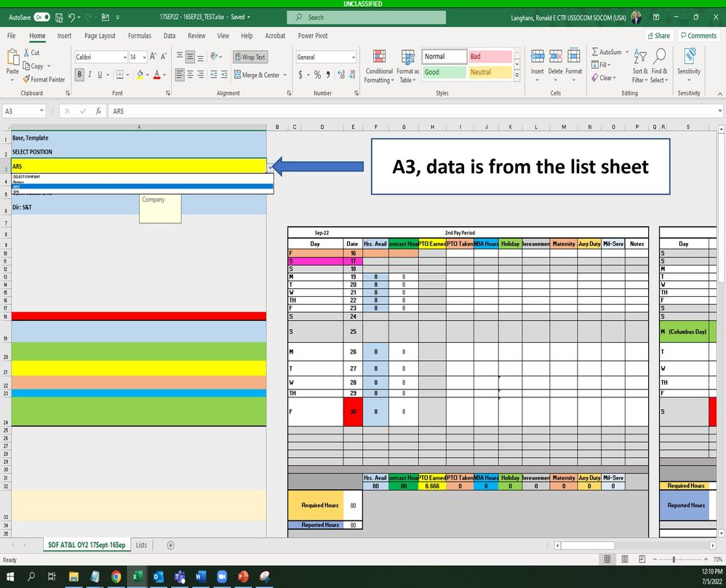Apply Wrap Text to the selection
The image size is (726, 588).
[250, 56]
